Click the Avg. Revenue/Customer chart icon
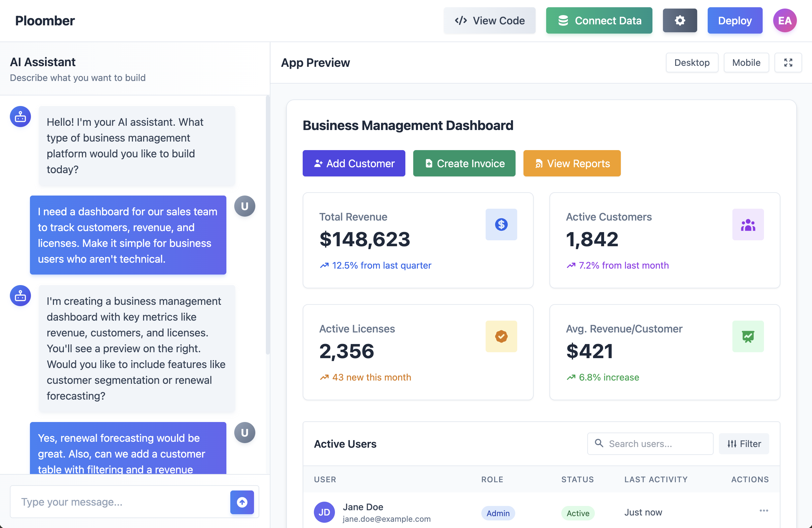 point(748,336)
